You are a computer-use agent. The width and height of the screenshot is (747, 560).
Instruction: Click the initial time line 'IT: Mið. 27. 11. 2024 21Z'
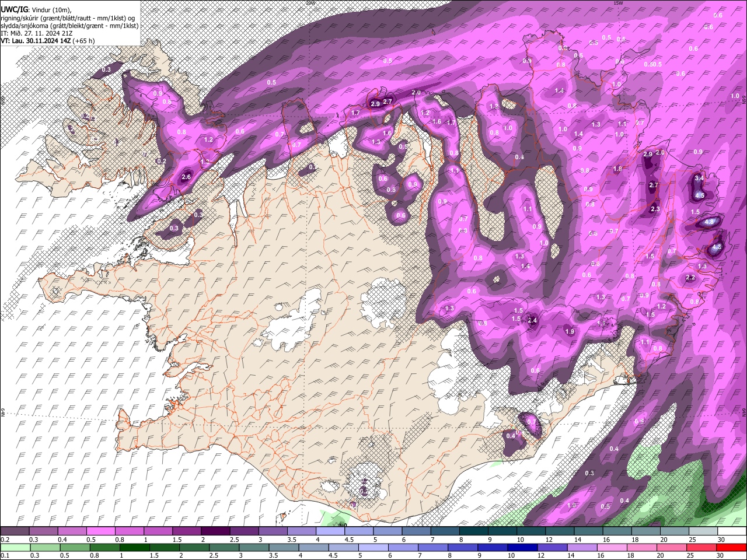37,33
